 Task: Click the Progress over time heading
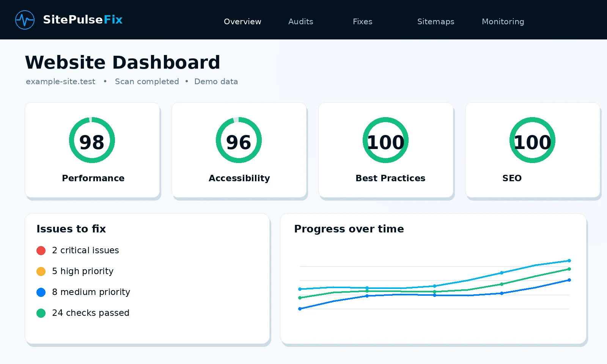click(349, 229)
